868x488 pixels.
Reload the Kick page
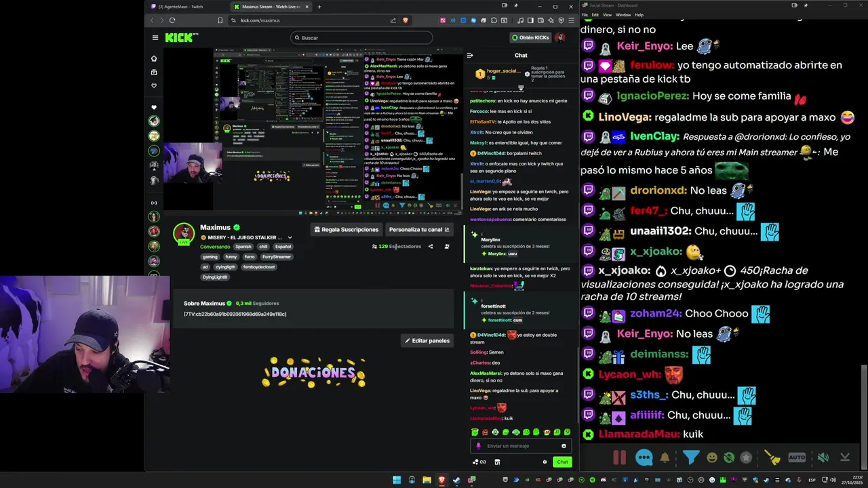point(172,20)
